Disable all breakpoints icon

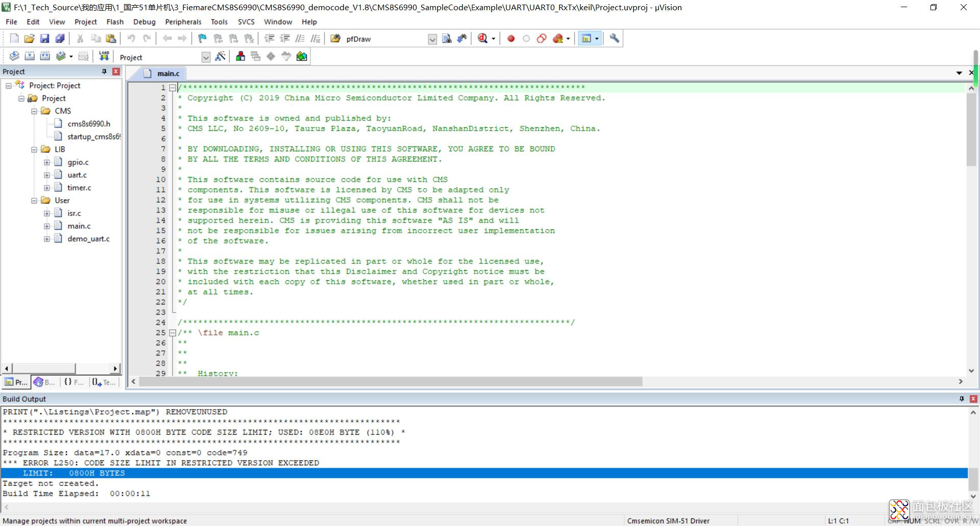[542, 38]
